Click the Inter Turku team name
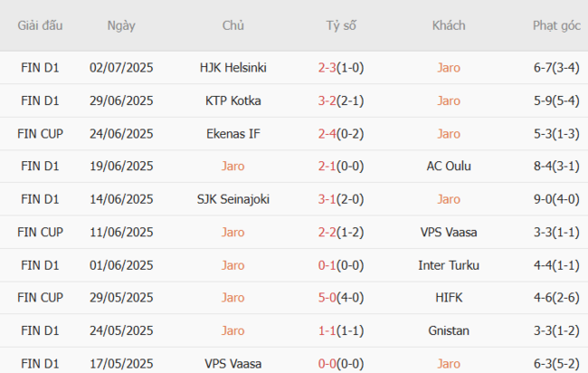This screenshot has width=588, height=373. point(448,265)
